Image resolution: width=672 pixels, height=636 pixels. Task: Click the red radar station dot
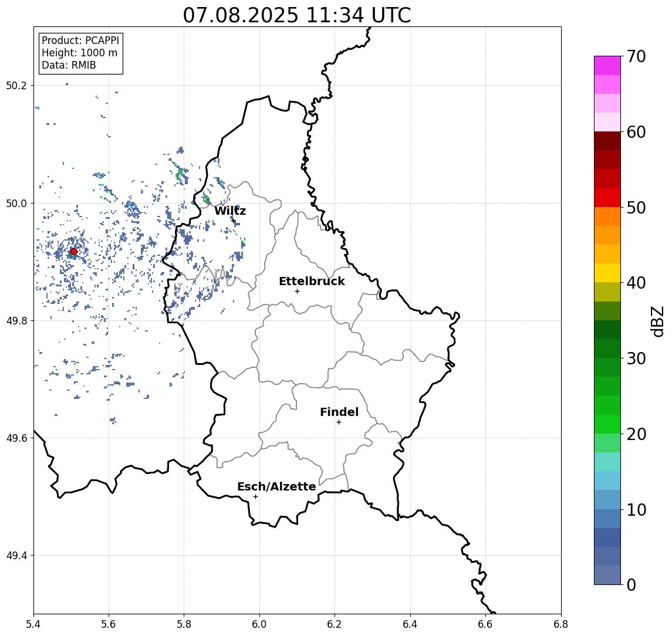click(74, 252)
